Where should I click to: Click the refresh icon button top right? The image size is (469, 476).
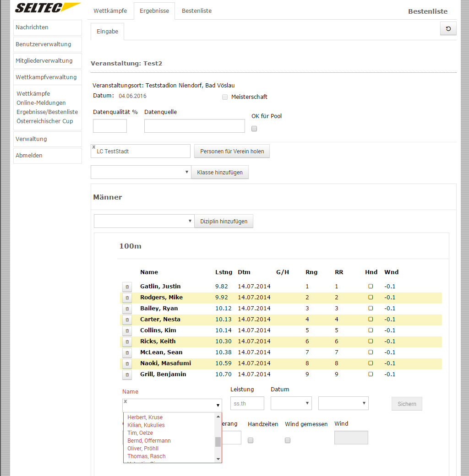[x=448, y=29]
